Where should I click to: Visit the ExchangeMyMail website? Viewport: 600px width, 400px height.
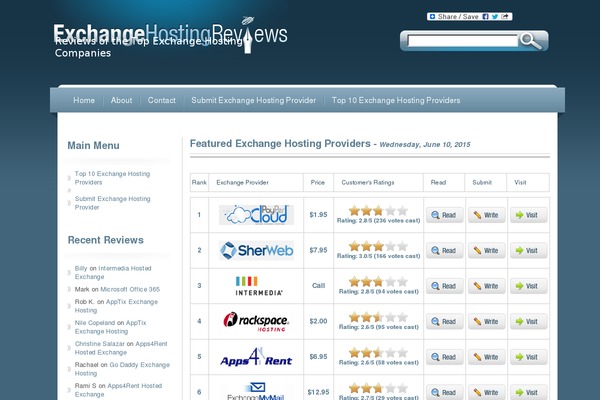[528, 392]
